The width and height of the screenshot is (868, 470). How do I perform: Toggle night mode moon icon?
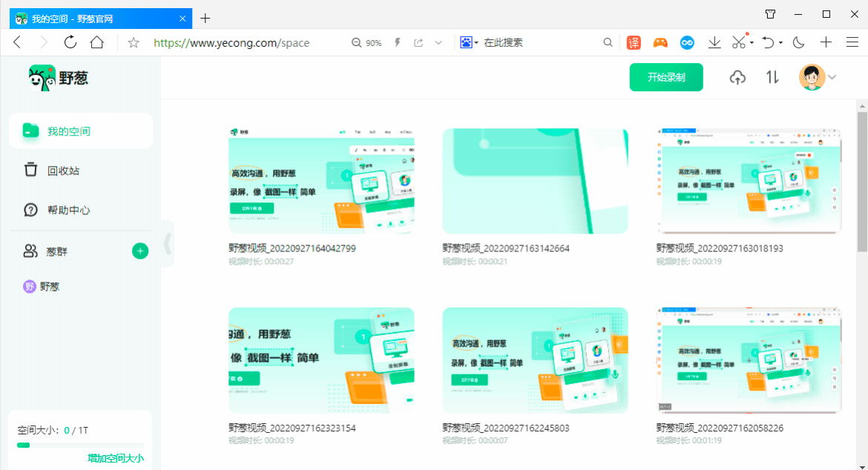(798, 42)
